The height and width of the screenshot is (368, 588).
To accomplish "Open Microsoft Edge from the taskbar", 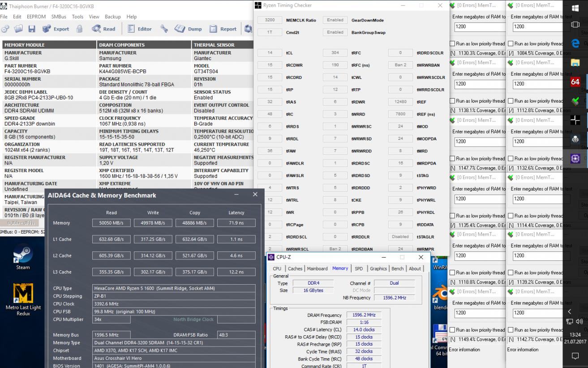I will (575, 43).
